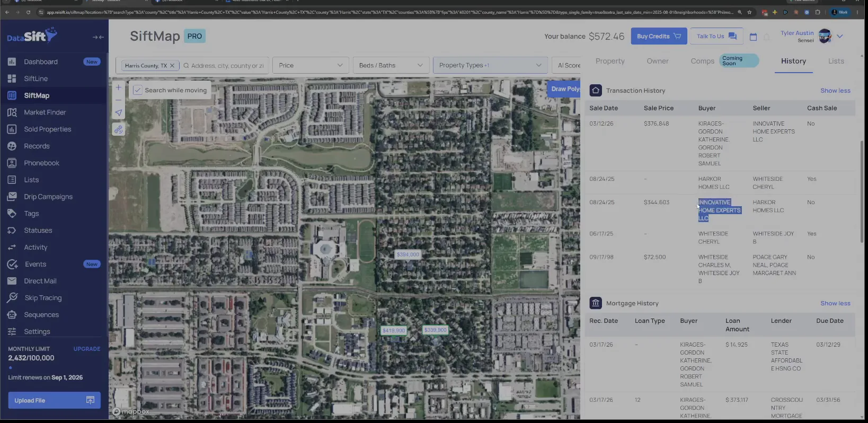Screen dimensions: 868x423
Task: Switch to the Lists tab
Action: 836,61
